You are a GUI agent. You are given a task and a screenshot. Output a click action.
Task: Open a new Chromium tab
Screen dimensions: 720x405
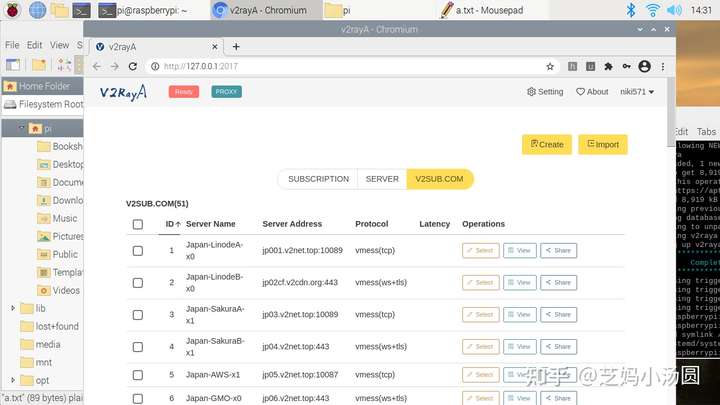point(236,47)
